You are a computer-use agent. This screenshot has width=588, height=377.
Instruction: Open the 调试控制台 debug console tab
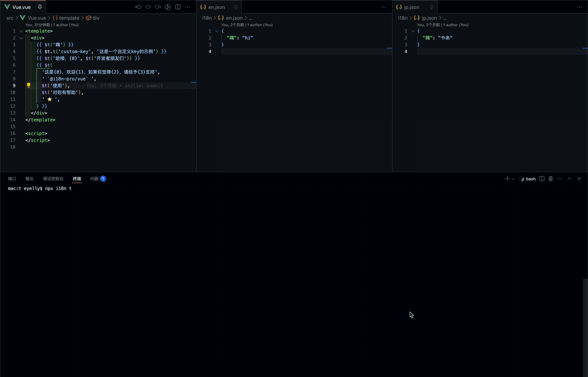(x=53, y=179)
